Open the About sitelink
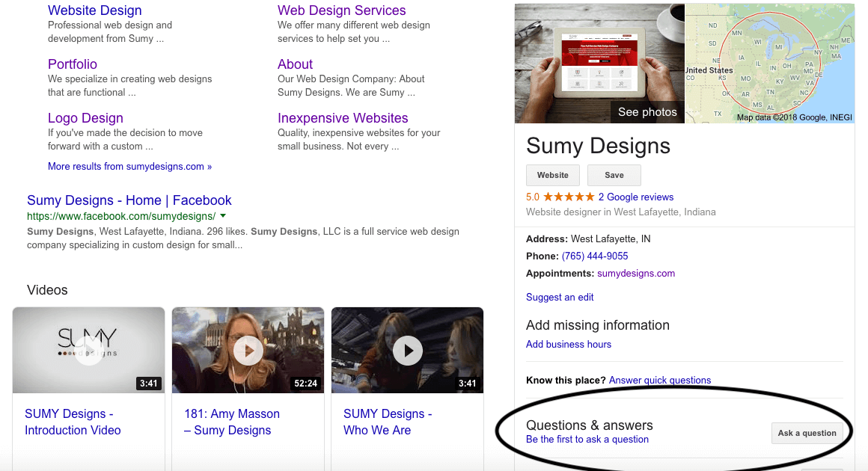This screenshot has width=868, height=471. (295, 64)
